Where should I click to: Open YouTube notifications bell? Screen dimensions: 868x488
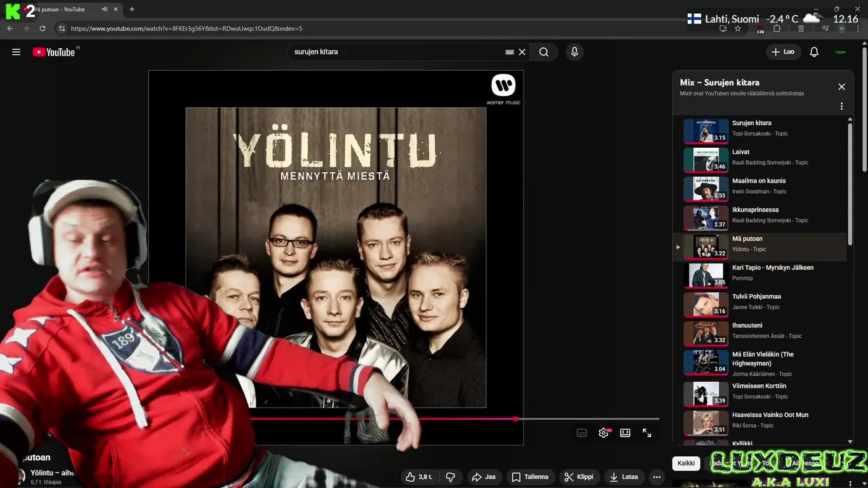click(814, 52)
